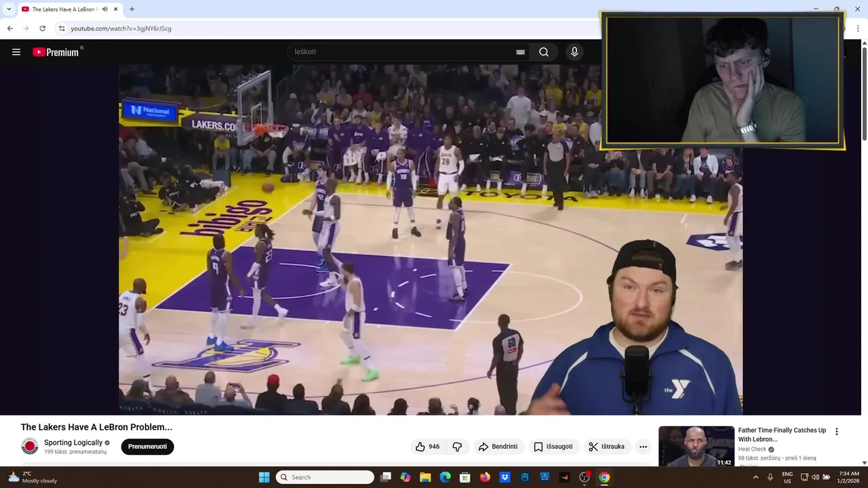Expand hidden system tray icons chevron
Image resolution: width=868 pixels, height=488 pixels.
coord(755,477)
